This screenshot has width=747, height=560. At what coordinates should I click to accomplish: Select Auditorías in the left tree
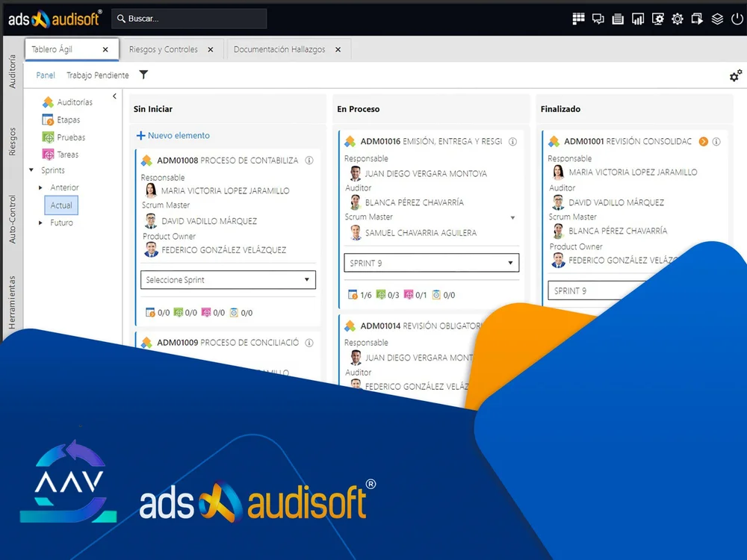point(68,102)
